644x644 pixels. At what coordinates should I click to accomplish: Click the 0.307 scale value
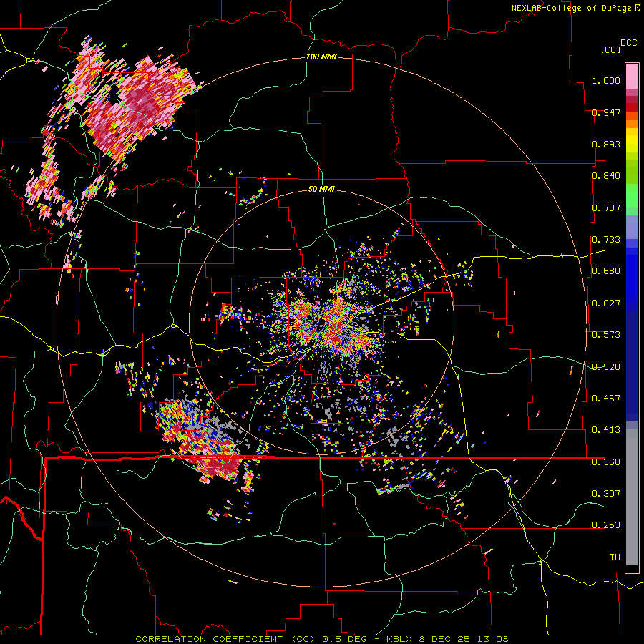[x=606, y=493]
